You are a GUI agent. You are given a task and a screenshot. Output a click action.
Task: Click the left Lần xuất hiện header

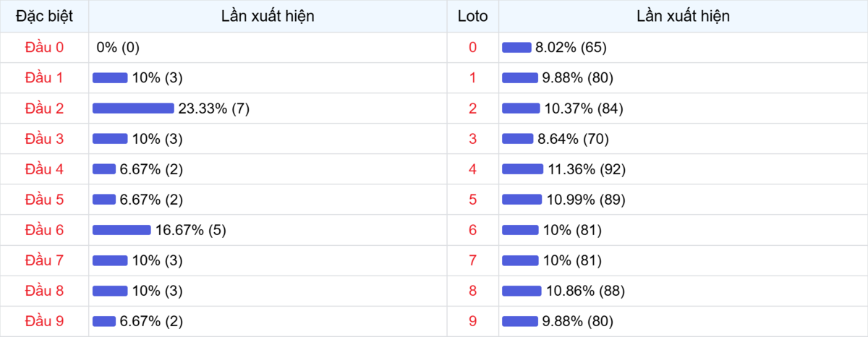click(268, 16)
